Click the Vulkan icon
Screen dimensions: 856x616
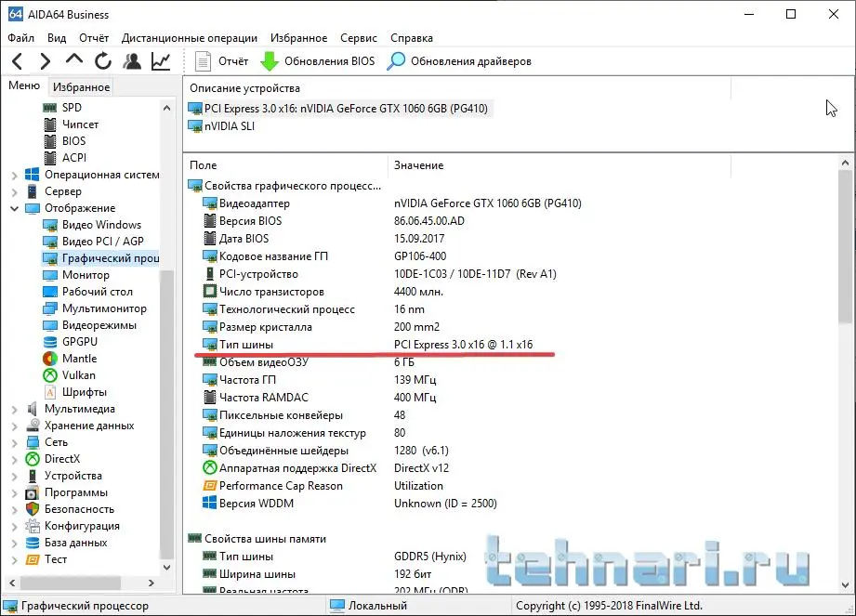pos(49,375)
